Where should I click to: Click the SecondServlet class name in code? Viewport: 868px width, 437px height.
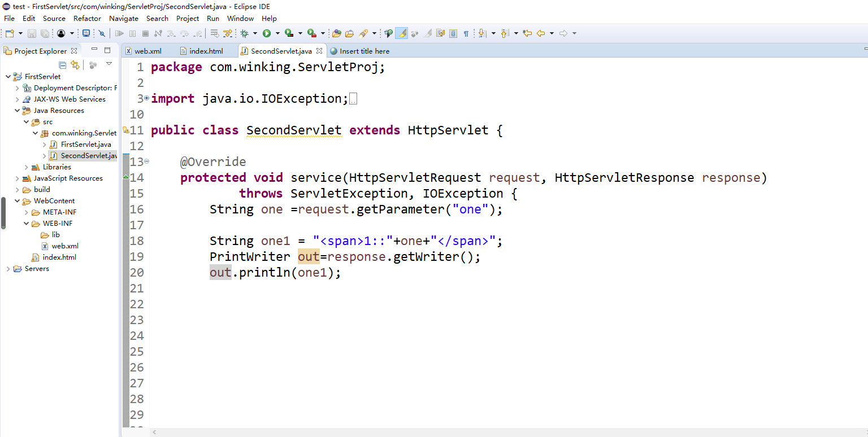tap(294, 130)
